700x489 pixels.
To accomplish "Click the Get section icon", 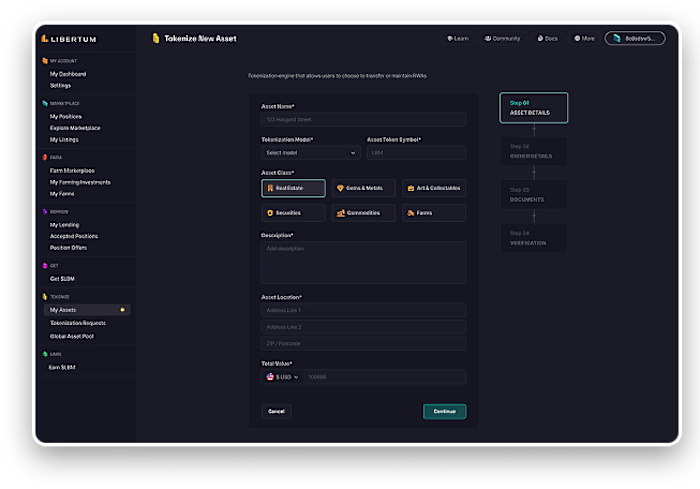I will (x=45, y=266).
